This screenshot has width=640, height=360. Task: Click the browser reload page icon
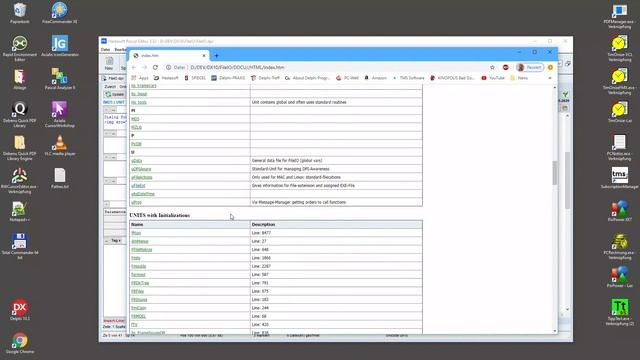155,67
